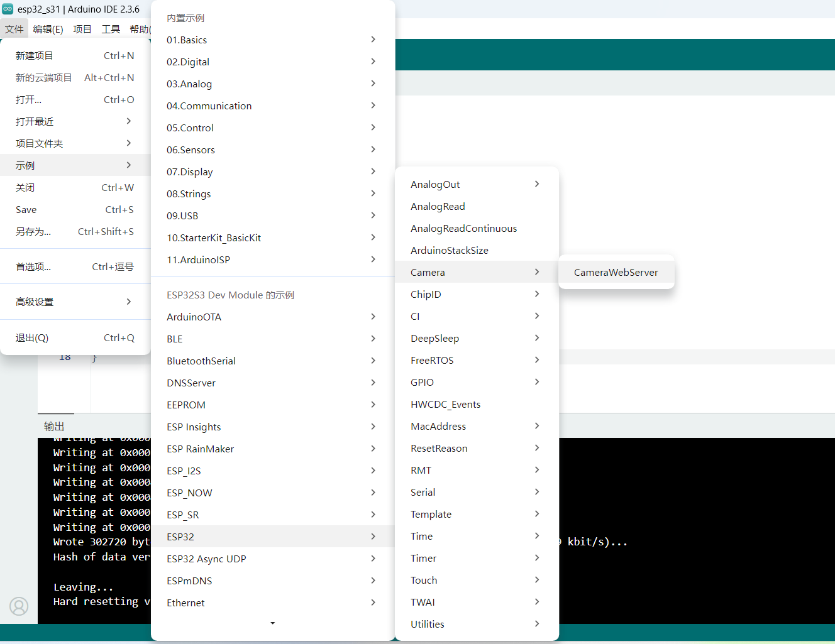Open Ethernet examples
Image resolution: width=835 pixels, height=644 pixels.
(273, 603)
